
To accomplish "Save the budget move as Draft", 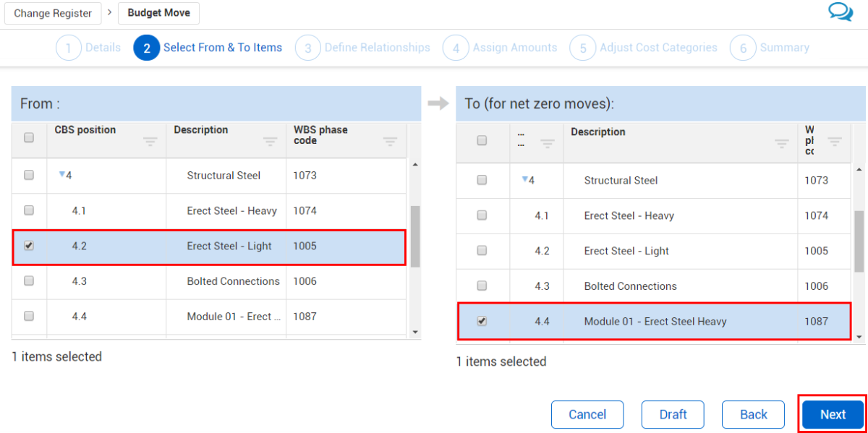I will click(673, 414).
